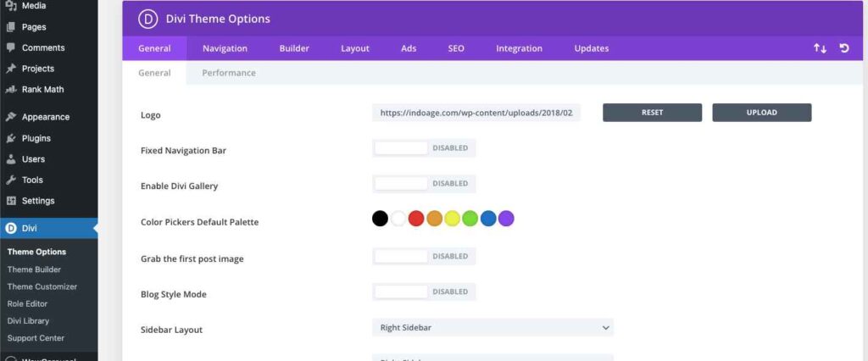
Task: Select the General sub-tab
Action: [x=154, y=73]
